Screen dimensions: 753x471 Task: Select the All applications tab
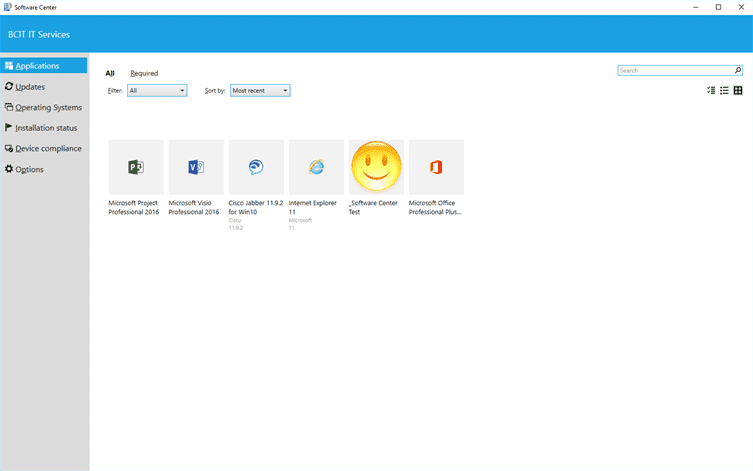(110, 73)
